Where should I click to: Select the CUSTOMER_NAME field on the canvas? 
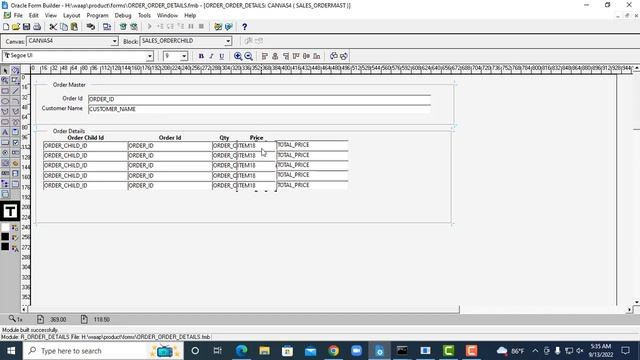[259, 109]
